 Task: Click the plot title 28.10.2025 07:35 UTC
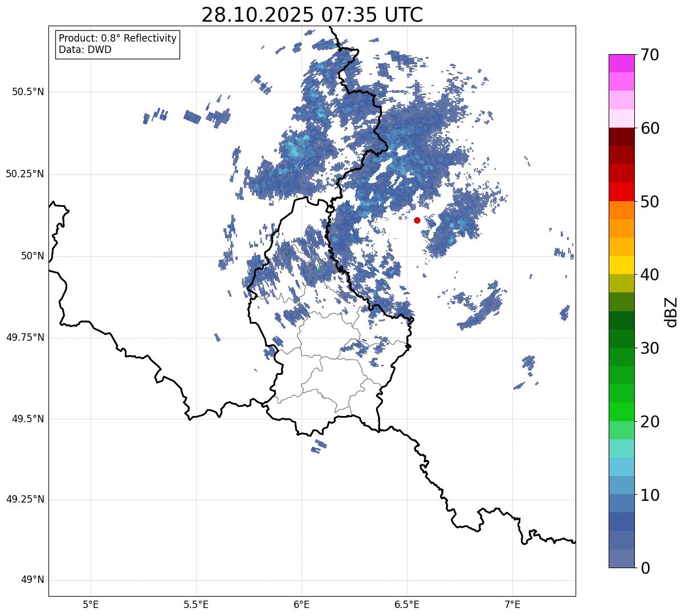click(312, 15)
